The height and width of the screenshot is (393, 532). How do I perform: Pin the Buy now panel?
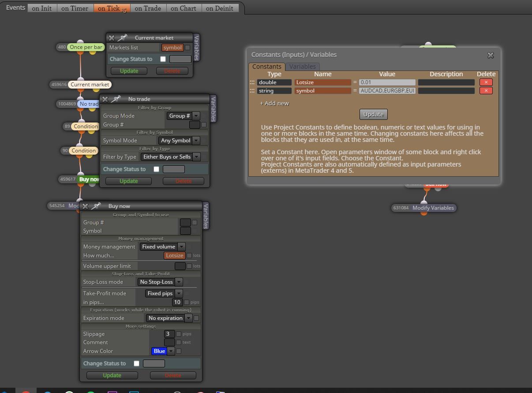coord(96,206)
